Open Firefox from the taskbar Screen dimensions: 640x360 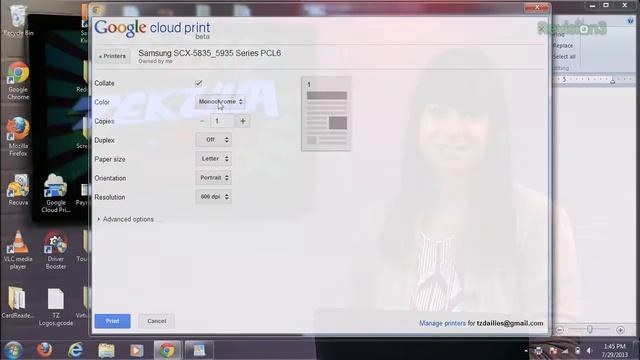pyautogui.click(x=44, y=350)
